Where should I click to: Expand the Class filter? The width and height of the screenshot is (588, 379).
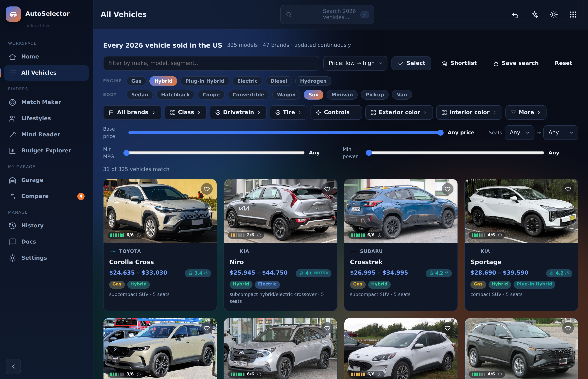point(186,112)
